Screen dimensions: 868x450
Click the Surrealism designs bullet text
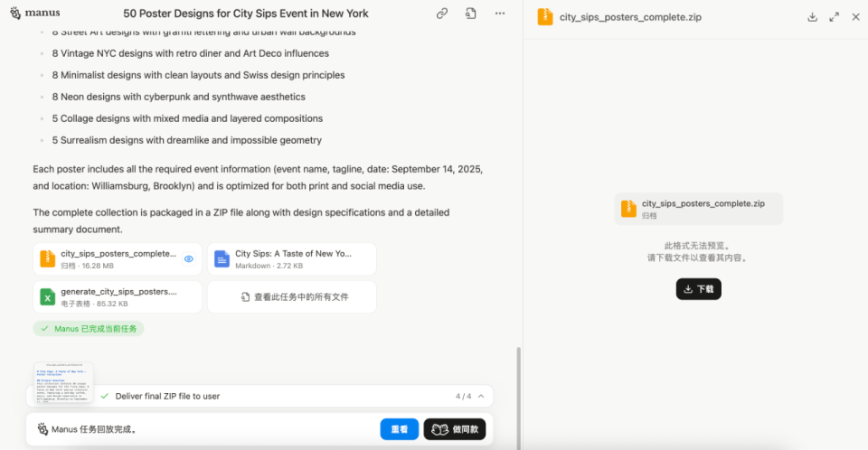pyautogui.click(x=186, y=140)
